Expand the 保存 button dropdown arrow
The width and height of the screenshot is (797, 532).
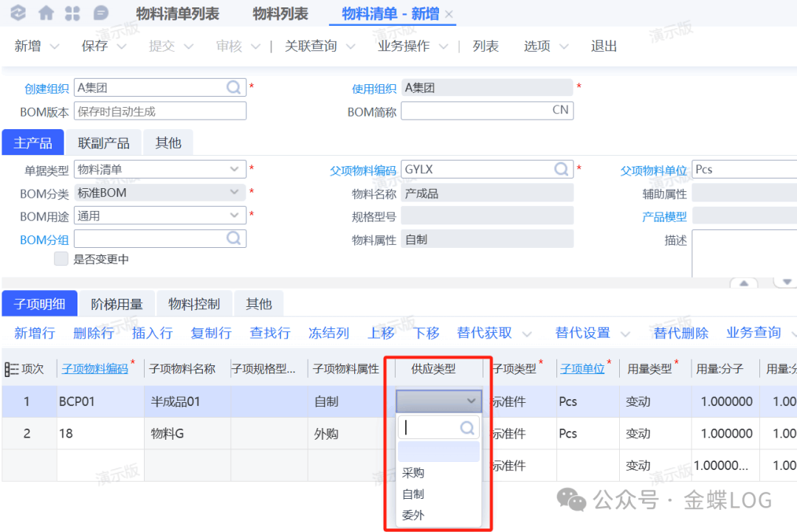(122, 46)
